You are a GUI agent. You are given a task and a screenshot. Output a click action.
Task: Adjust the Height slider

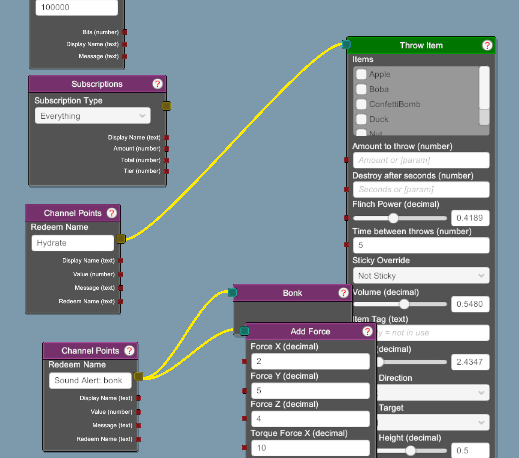(411, 451)
